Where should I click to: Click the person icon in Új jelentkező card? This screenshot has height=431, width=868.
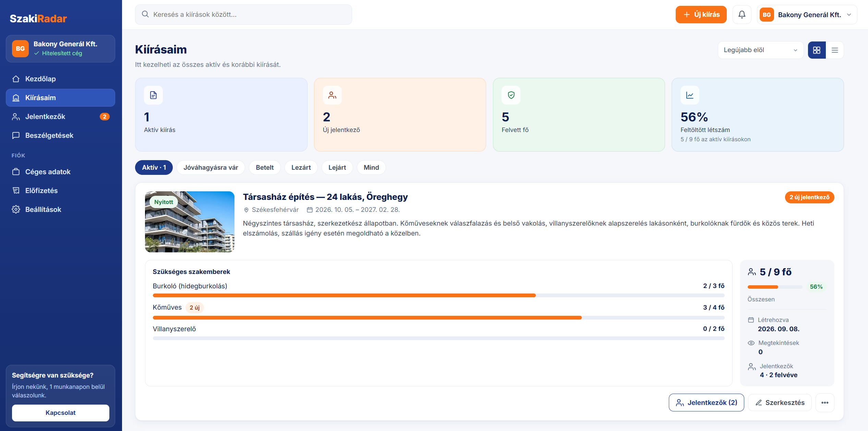332,95
